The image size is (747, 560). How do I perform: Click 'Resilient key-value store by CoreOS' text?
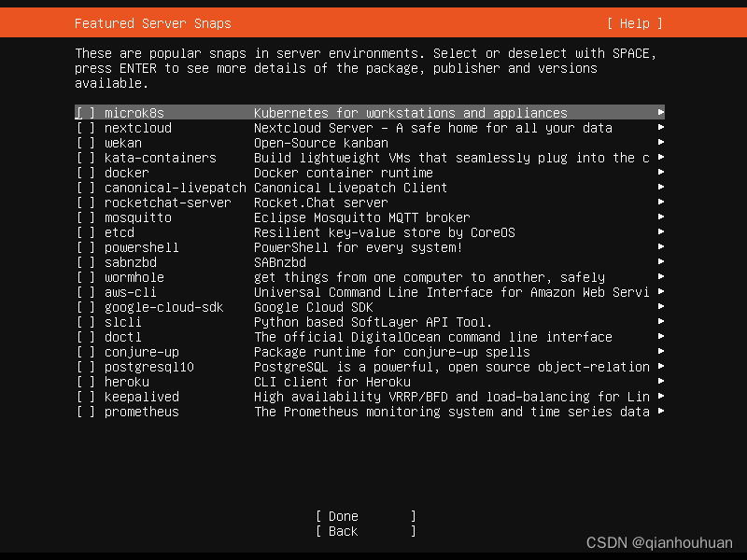tap(385, 232)
